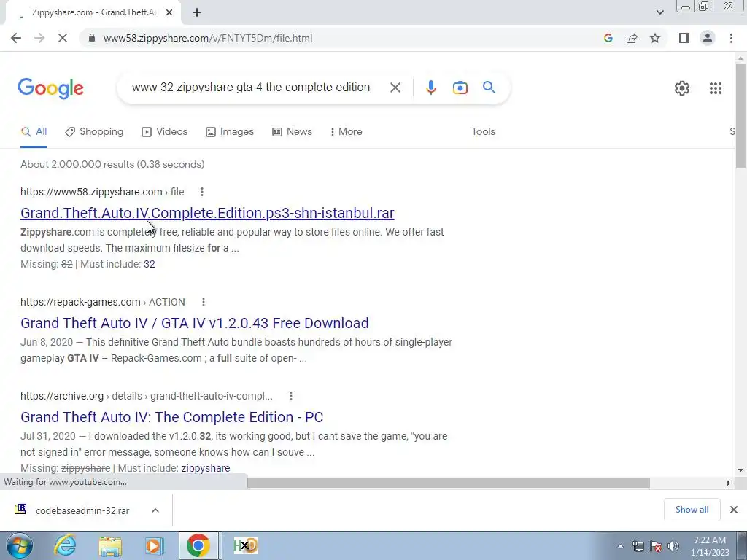Share this page icon
Image resolution: width=747 pixels, height=560 pixels.
coord(632,38)
